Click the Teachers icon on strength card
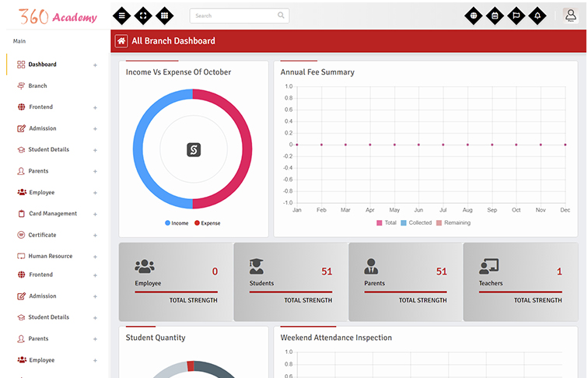This screenshot has height=378, width=588. click(x=488, y=266)
